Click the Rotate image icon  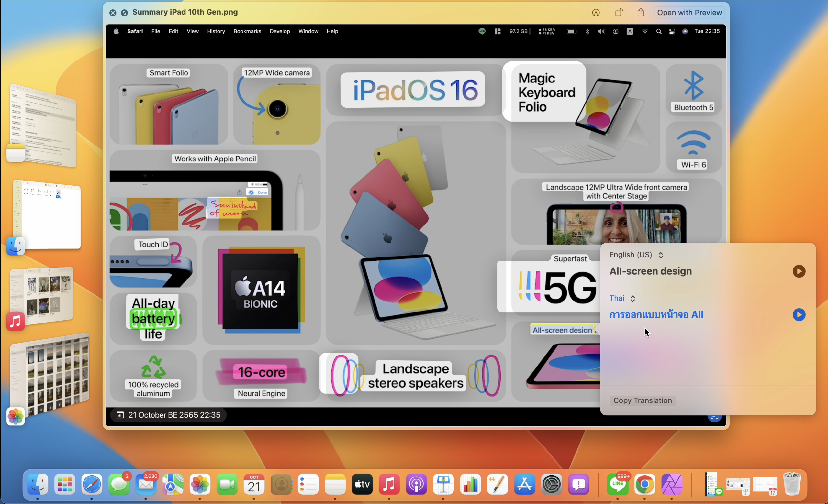619,13
